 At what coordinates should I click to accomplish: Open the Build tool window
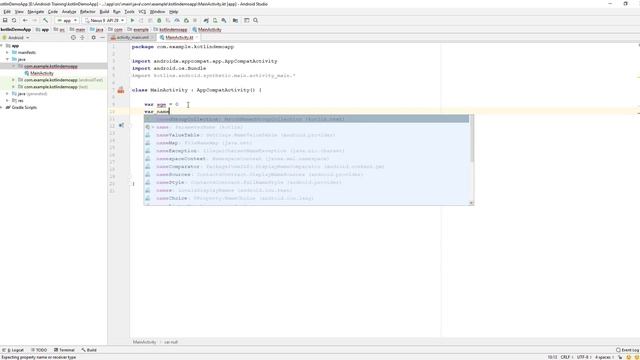coord(89,350)
